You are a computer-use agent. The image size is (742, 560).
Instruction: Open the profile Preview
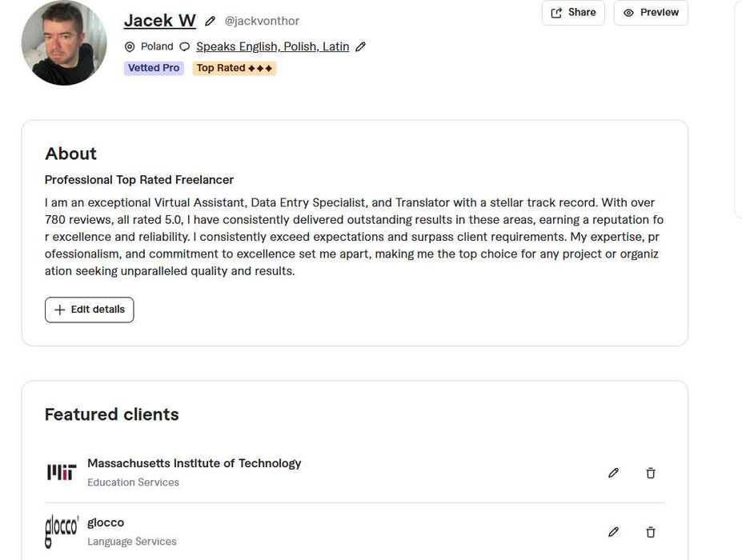click(x=651, y=13)
